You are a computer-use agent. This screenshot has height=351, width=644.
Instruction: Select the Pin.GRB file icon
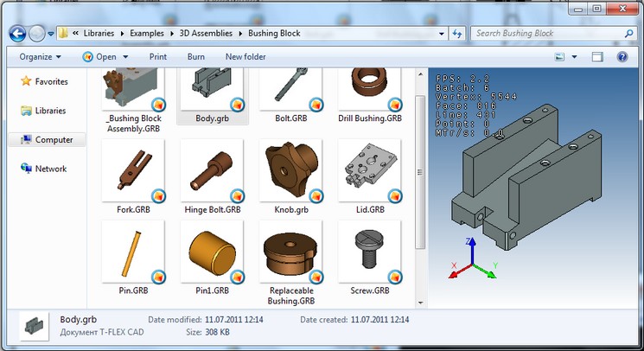[132, 252]
